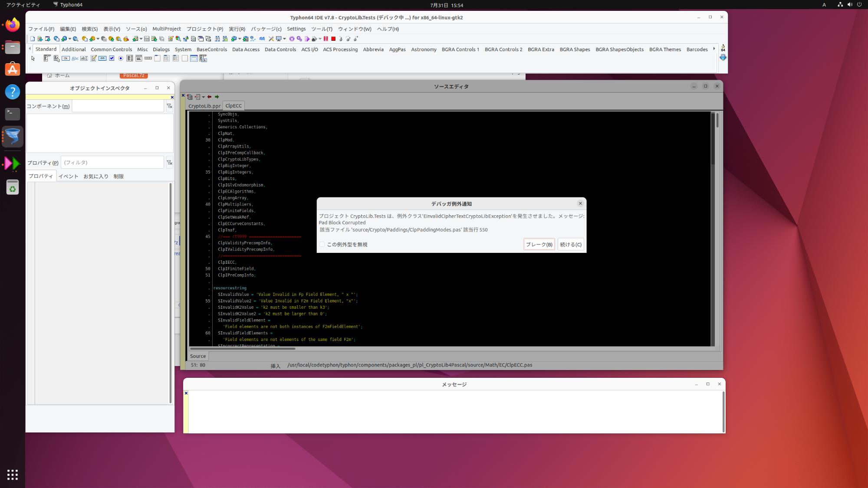The width and height of the screenshot is (868, 488).
Task: Click the step into icon in toolbar
Action: (341, 39)
